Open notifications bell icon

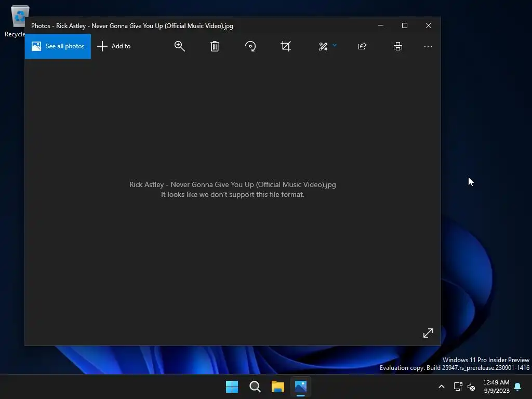coord(517,387)
